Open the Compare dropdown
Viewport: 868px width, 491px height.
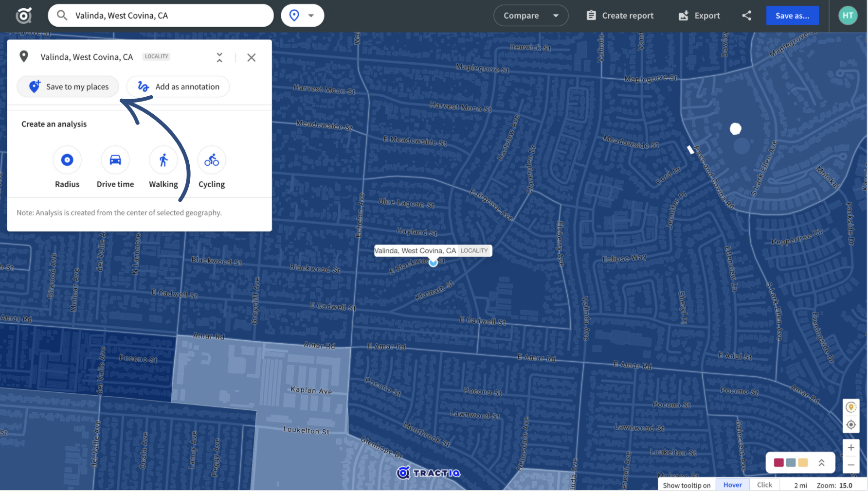tap(531, 16)
